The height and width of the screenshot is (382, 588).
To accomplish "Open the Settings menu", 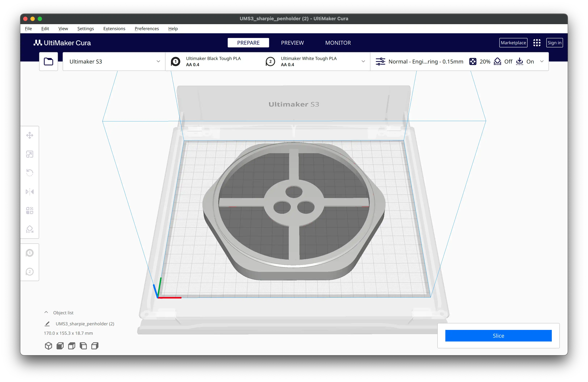I will click(x=85, y=29).
